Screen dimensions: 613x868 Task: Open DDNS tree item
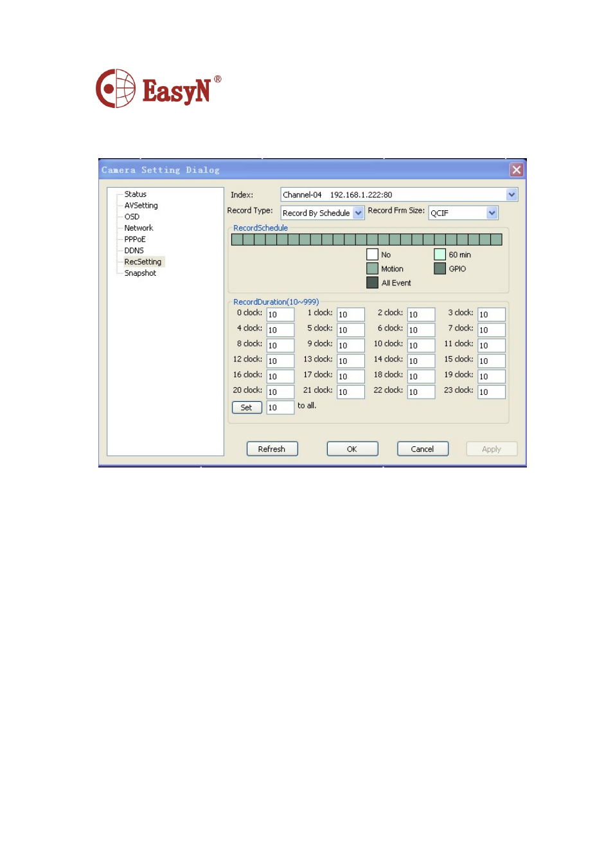(134, 251)
